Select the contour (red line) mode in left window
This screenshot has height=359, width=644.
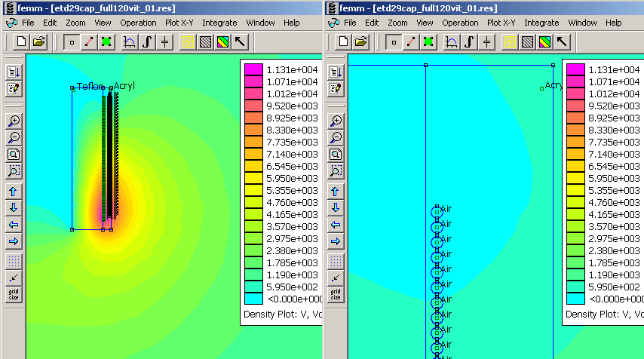(89, 41)
